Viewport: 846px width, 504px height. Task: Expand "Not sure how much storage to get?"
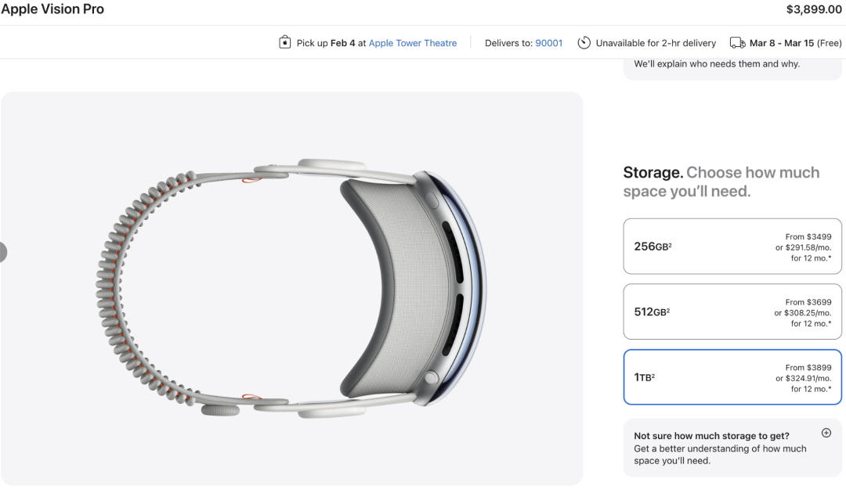click(711, 436)
